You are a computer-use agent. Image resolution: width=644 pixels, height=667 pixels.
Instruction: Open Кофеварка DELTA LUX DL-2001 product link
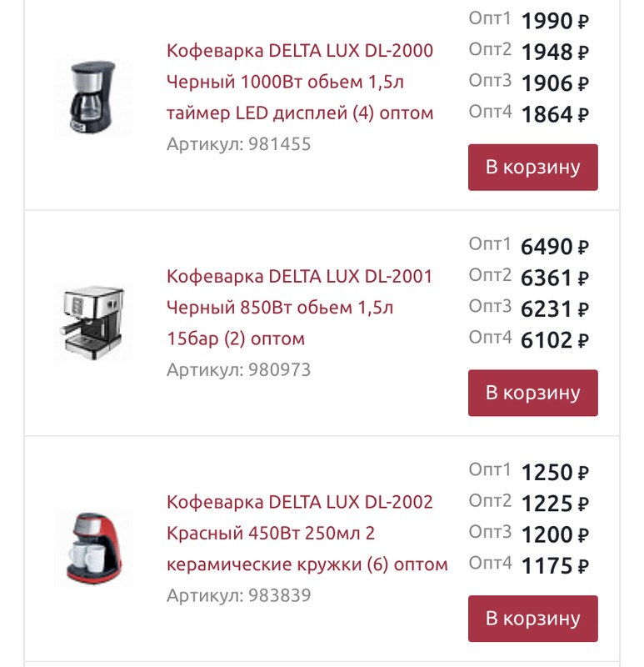point(300,307)
